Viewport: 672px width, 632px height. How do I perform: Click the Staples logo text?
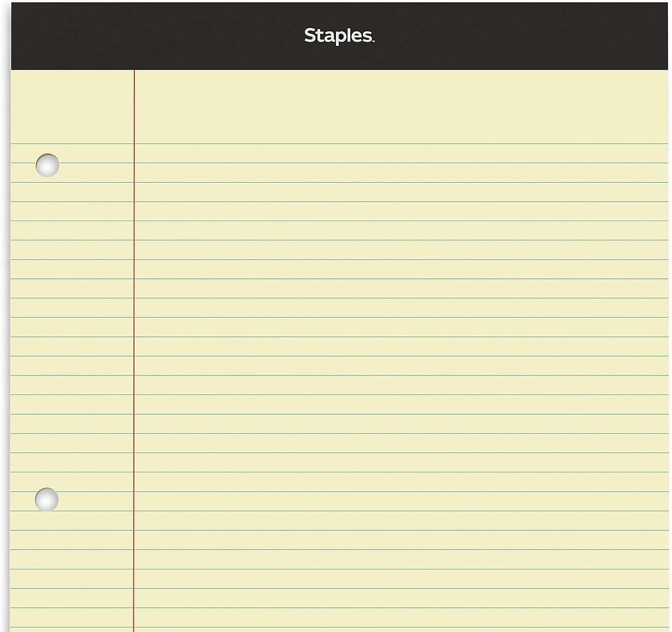pyautogui.click(x=339, y=36)
